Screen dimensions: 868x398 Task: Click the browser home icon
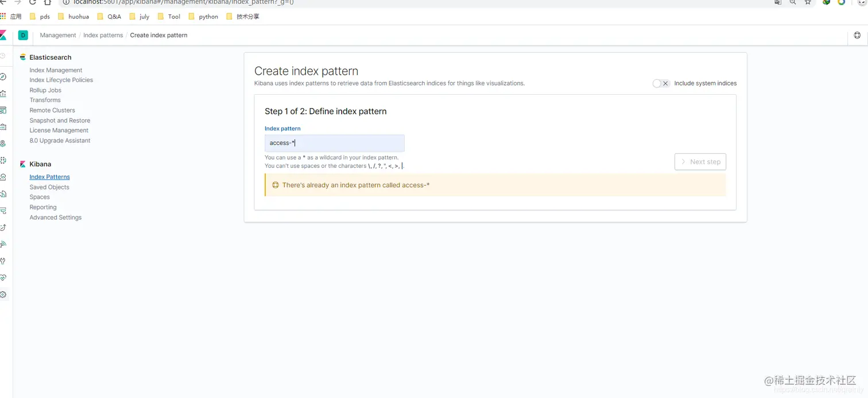48,2
